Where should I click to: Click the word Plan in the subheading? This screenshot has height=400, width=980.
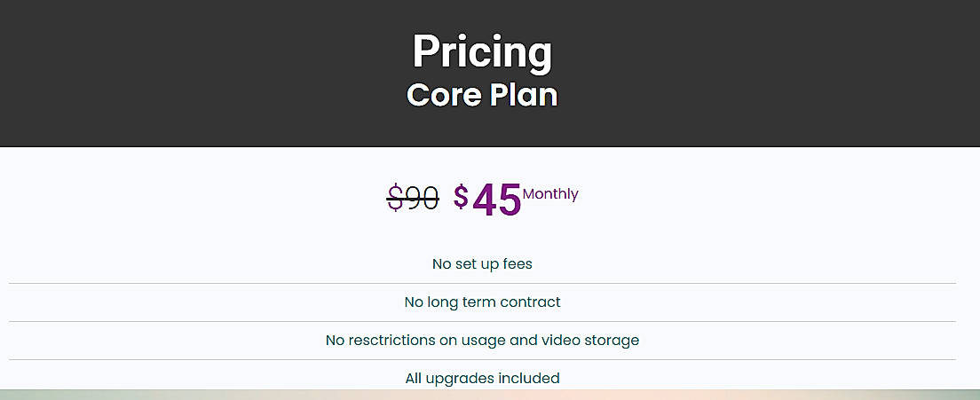coord(519,95)
